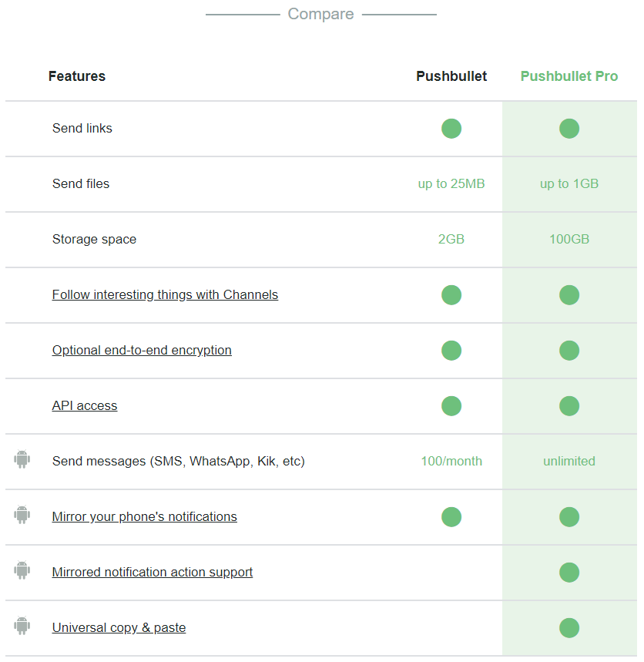This screenshot has height=662, width=644.
Task: Click the Pushbullet column header
Action: click(451, 76)
